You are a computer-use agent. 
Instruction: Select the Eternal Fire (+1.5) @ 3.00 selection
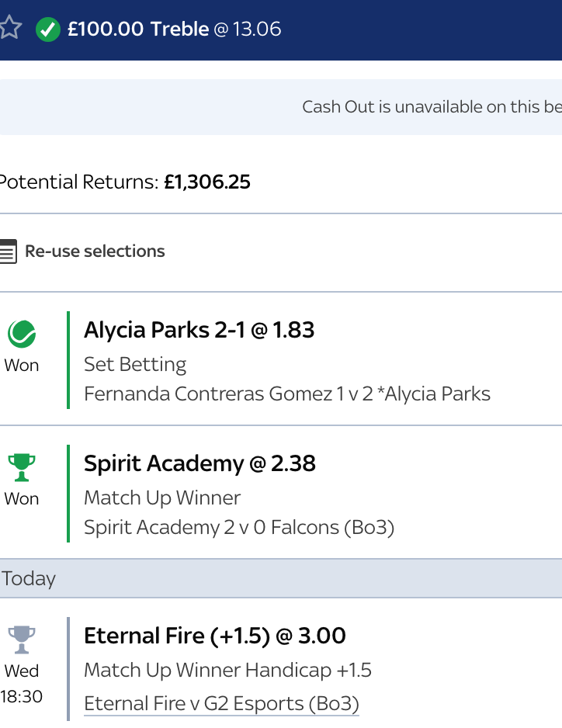[x=215, y=636]
